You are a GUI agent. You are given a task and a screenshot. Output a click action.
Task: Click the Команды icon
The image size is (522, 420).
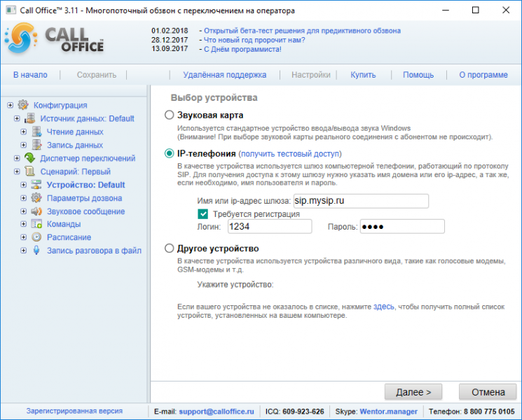[36, 224]
